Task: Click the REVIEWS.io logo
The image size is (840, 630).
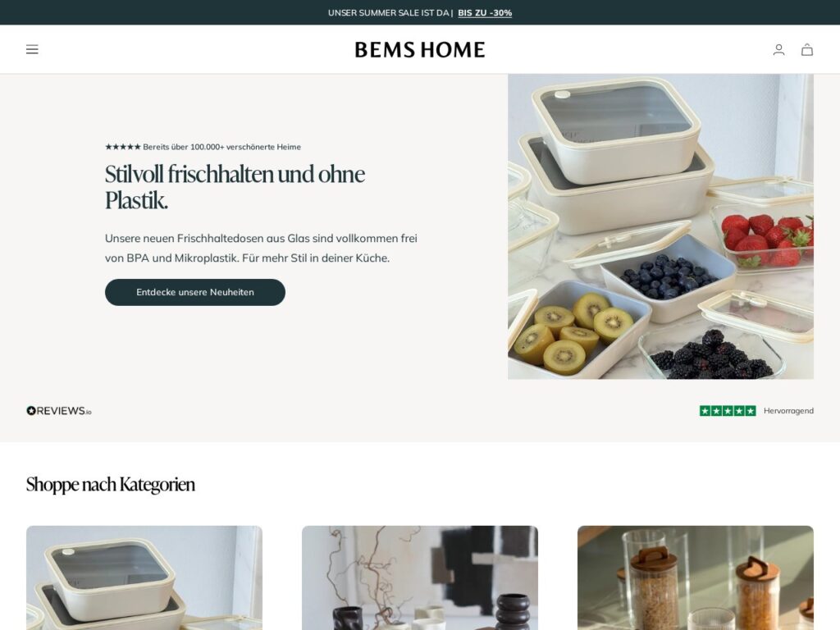Action: 59,411
